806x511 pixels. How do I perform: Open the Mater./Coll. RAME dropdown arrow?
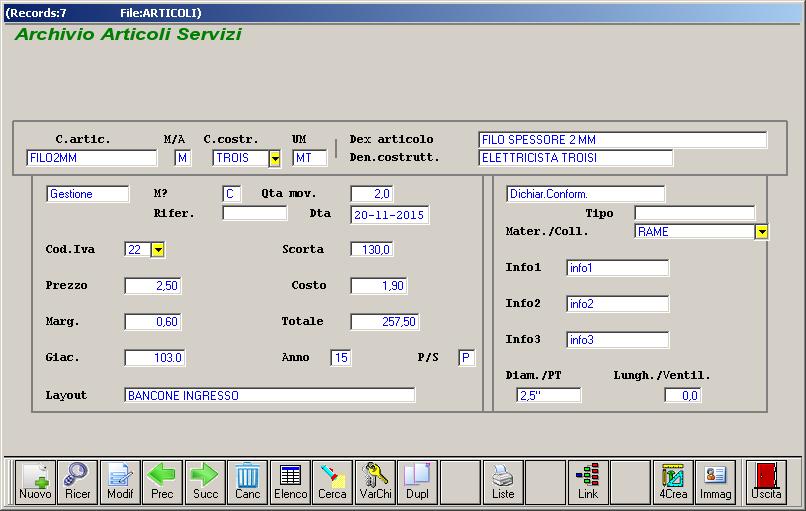tap(762, 232)
